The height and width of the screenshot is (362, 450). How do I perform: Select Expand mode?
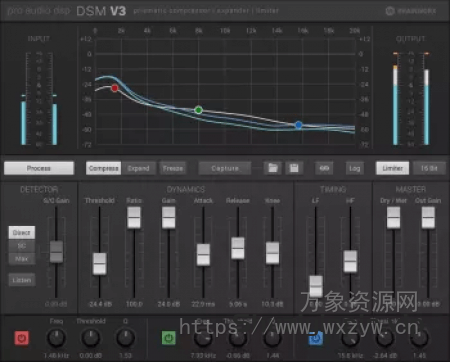pos(138,168)
